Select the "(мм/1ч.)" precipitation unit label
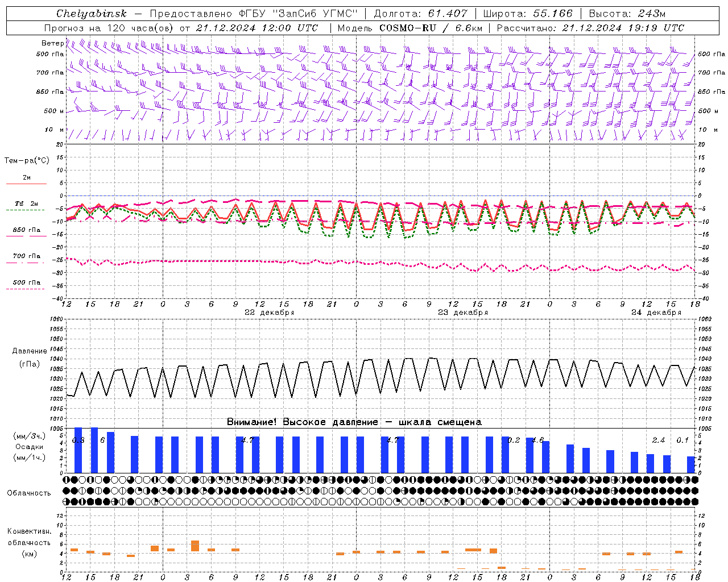 tap(29, 458)
